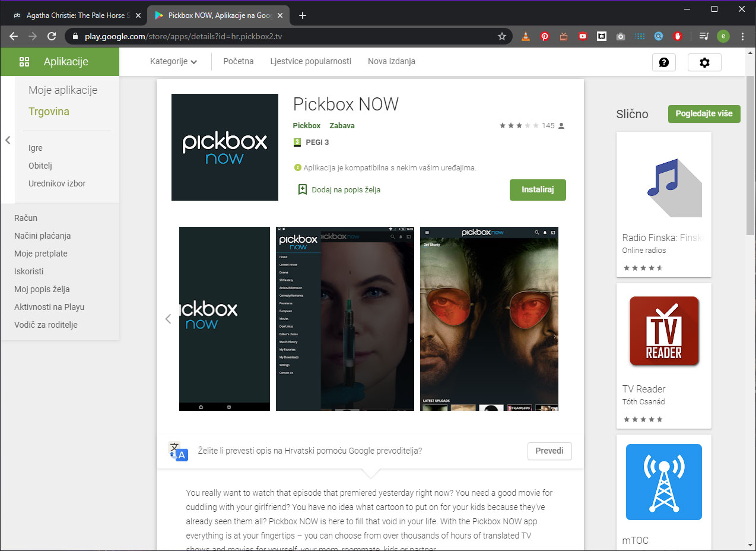Collapse the left sidebar with chevron
The height and width of the screenshot is (551, 756).
tap(8, 140)
